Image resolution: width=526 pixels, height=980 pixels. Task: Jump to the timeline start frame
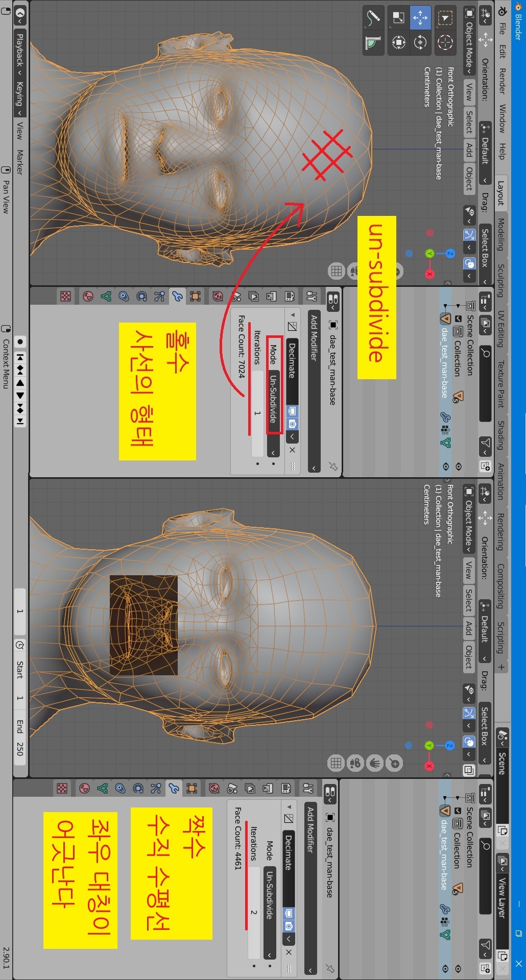click(20, 357)
